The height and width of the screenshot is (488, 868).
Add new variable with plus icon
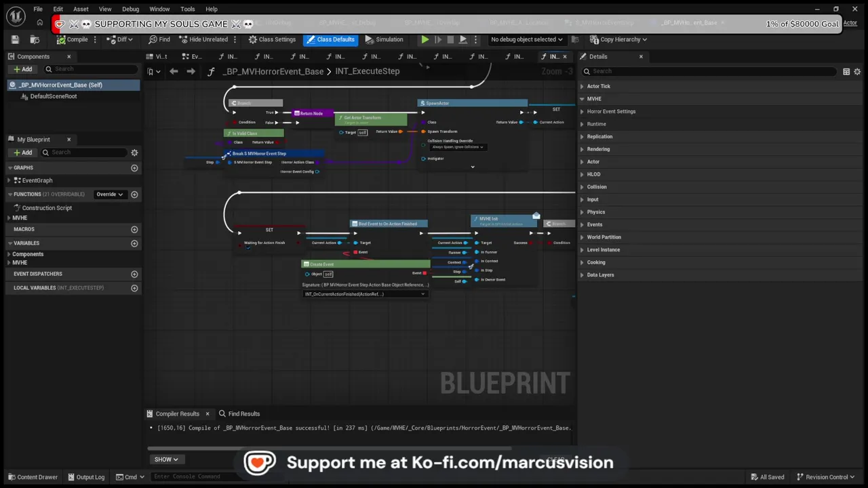point(134,243)
